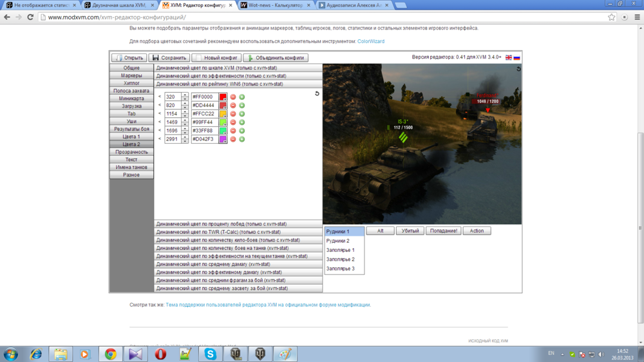Open the Хитлог settings tab

click(131, 83)
